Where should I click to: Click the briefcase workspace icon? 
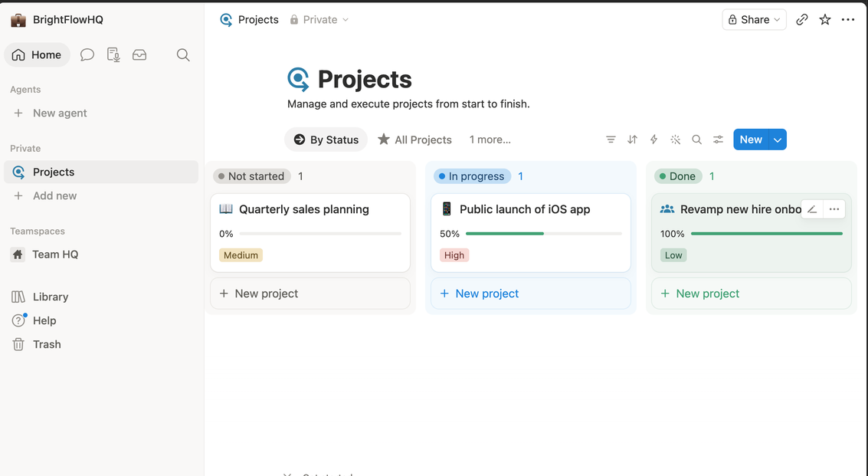(18, 20)
